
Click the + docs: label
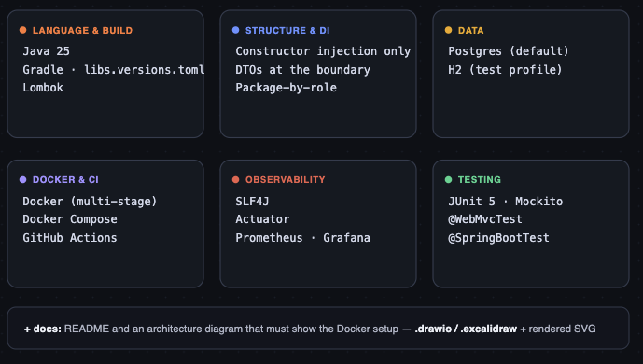43,329
